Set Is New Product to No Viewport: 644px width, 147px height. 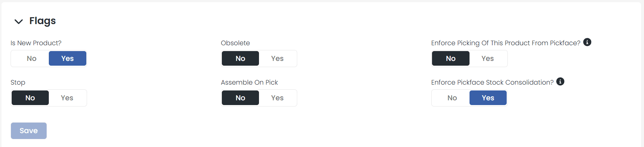31,58
